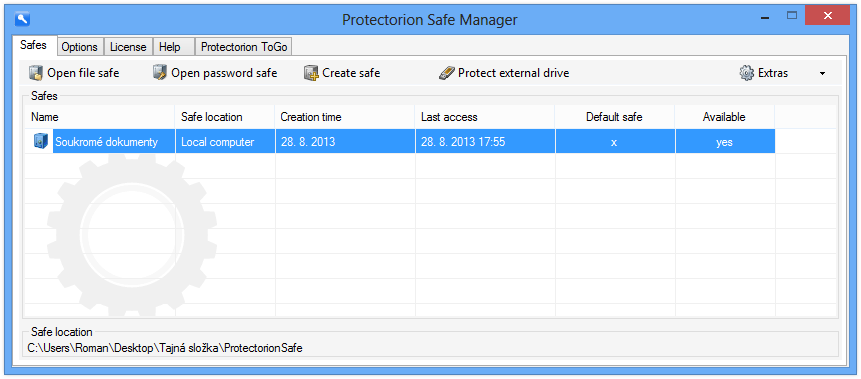Select the Safes tab
This screenshot has height=379, width=861.
tap(33, 45)
